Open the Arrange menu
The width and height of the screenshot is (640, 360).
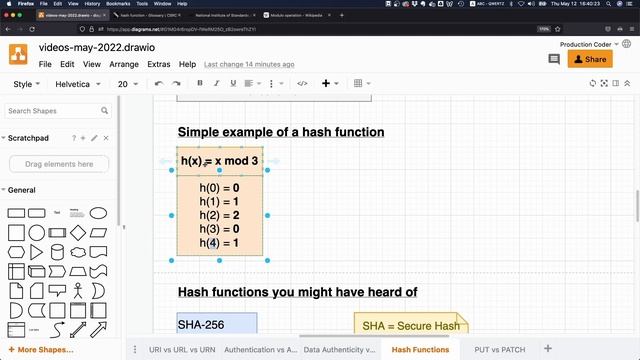[x=124, y=64]
